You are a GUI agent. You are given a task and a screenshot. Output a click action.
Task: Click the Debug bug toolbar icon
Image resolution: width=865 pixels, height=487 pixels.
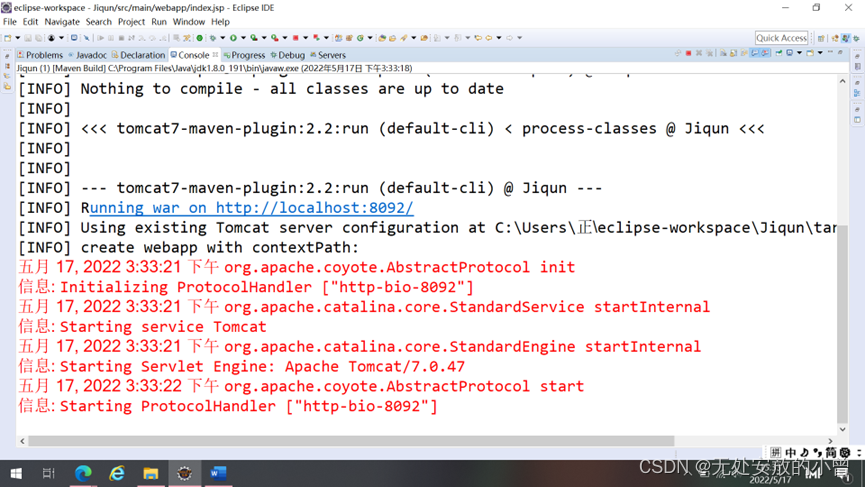click(x=212, y=38)
